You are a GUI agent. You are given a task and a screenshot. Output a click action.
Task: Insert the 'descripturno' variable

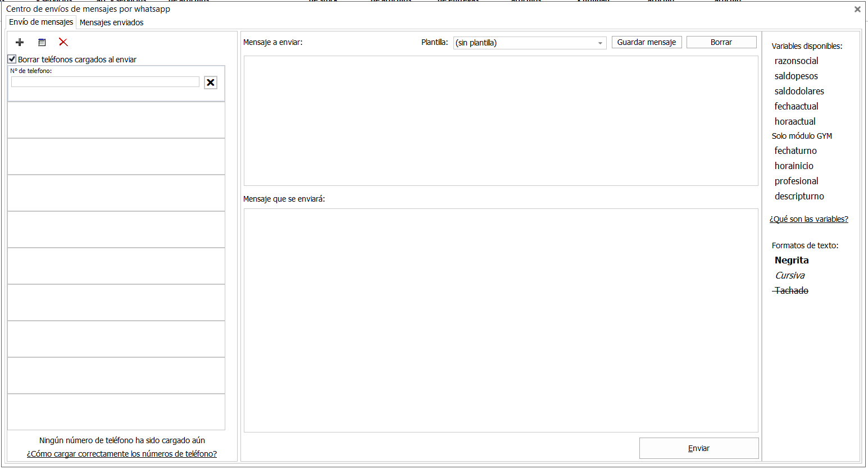[799, 196]
